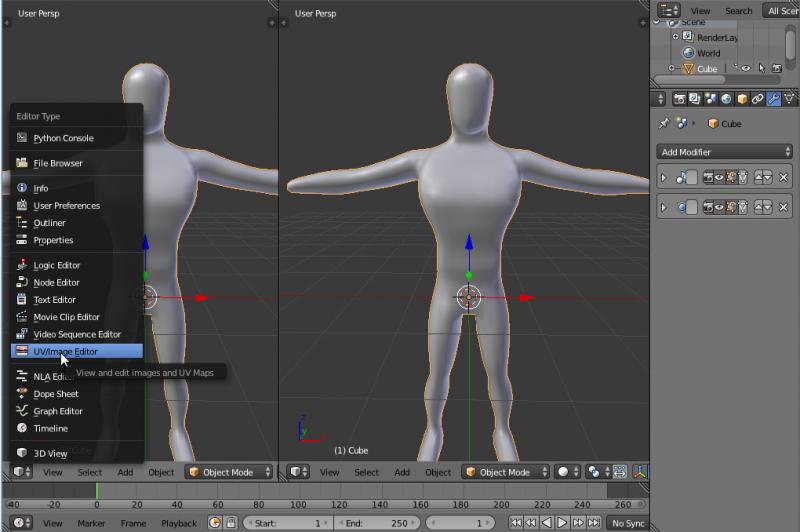Click the End frame field
The height and width of the screenshot is (532, 800).
375,523
